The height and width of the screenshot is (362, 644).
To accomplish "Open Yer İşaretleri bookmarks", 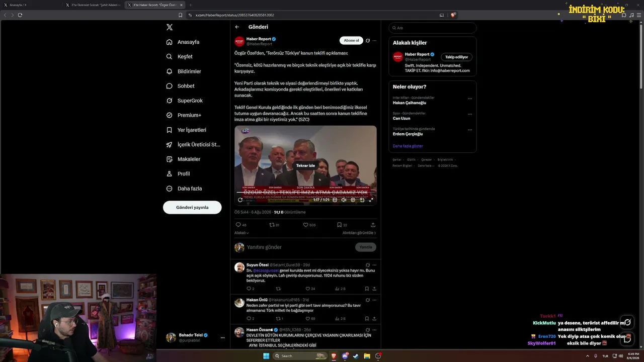I will [186, 130].
